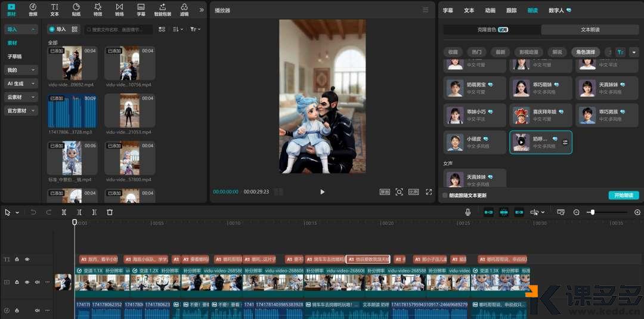Enable 朗读跟随文本更新 checkbox
The width and height of the screenshot is (644, 319).
[x=445, y=196]
